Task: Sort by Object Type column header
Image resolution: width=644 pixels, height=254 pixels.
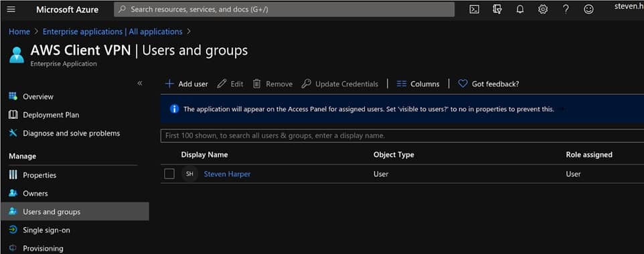Action: point(394,154)
